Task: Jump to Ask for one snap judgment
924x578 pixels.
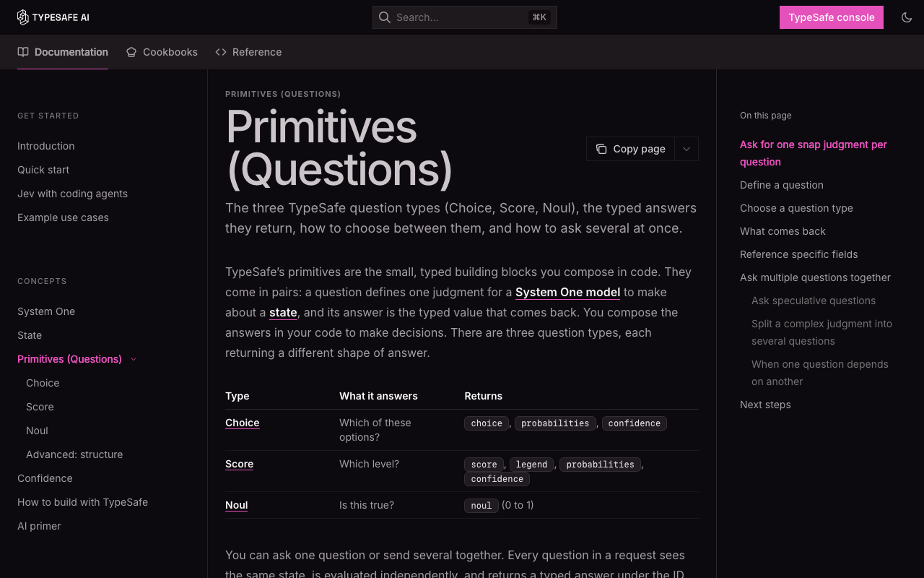Action: pyautogui.click(x=814, y=153)
